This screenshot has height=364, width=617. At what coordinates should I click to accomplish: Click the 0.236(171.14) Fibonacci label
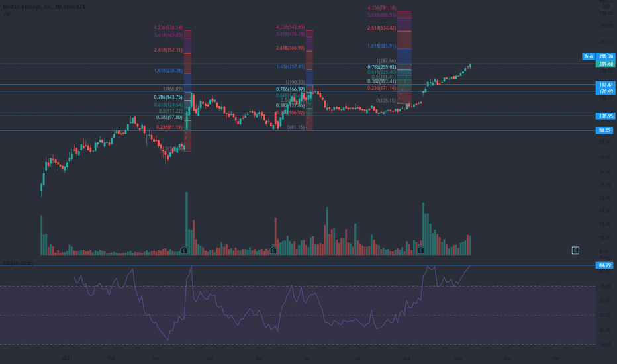pos(382,88)
